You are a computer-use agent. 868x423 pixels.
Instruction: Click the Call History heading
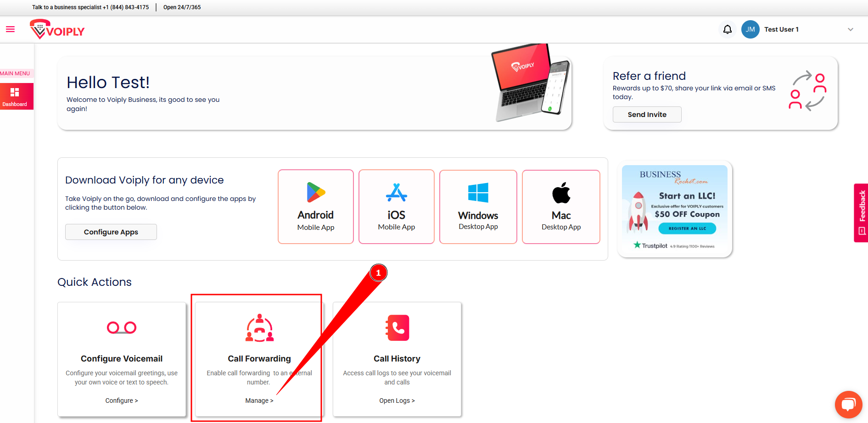click(397, 359)
